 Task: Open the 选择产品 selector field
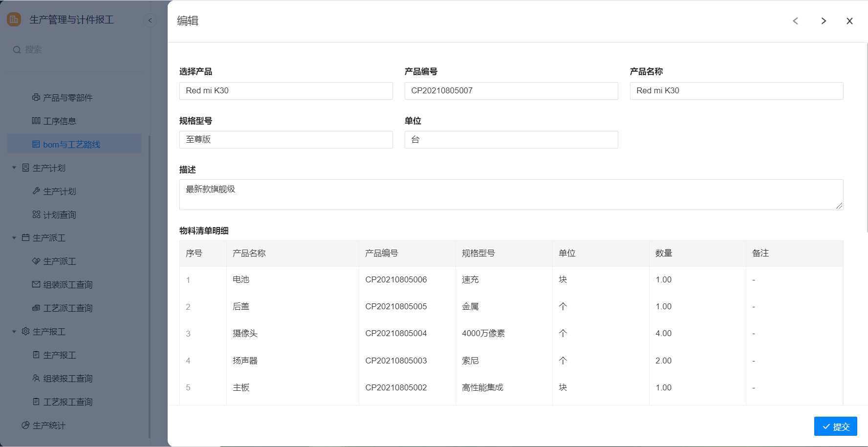[286, 91]
